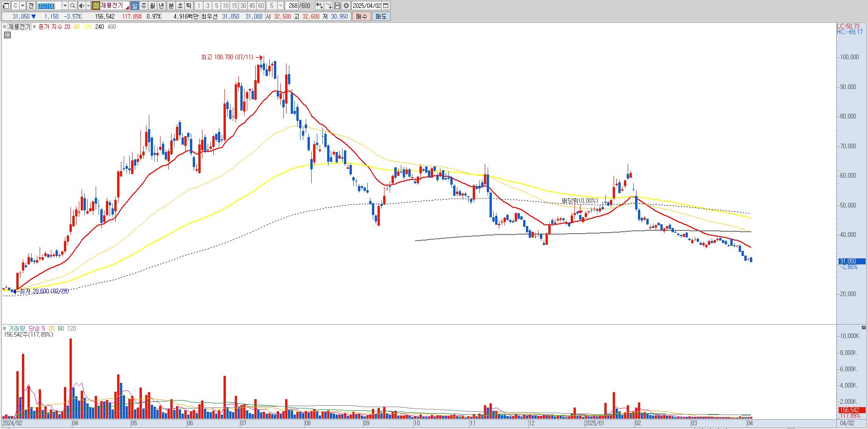
Task: Click the green '신' badge icon
Action: pyautogui.click(x=96, y=6)
